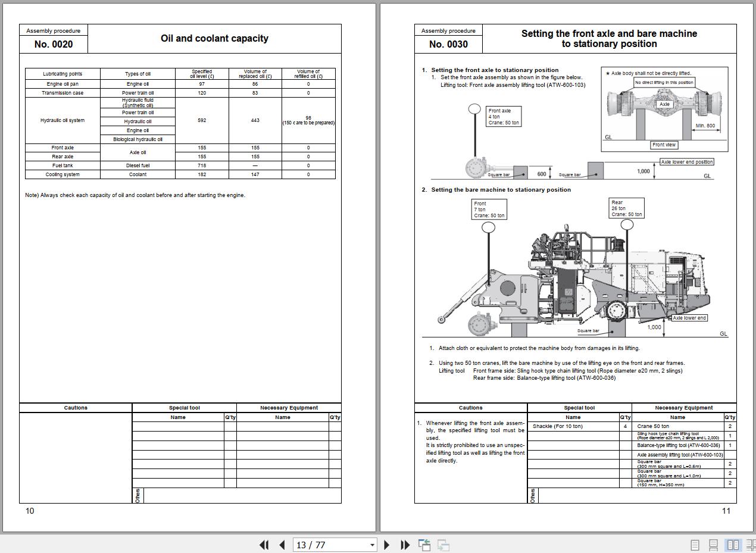Go to the first page

264,545
